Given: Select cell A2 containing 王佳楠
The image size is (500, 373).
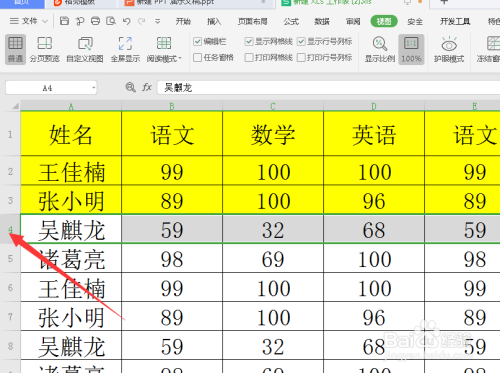Looking at the screenshot, I should click(x=71, y=171).
